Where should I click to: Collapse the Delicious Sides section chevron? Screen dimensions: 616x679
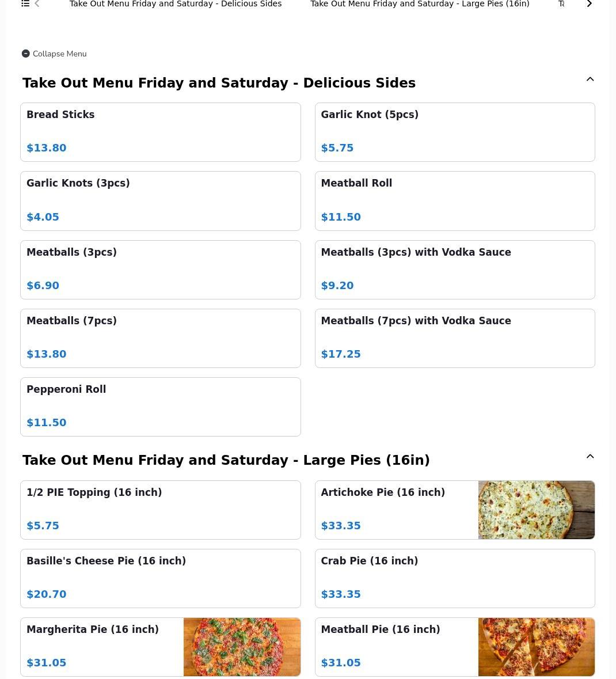[x=590, y=79]
